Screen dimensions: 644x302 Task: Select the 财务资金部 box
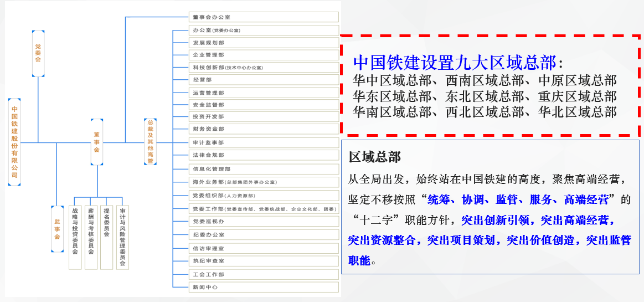click(264, 129)
